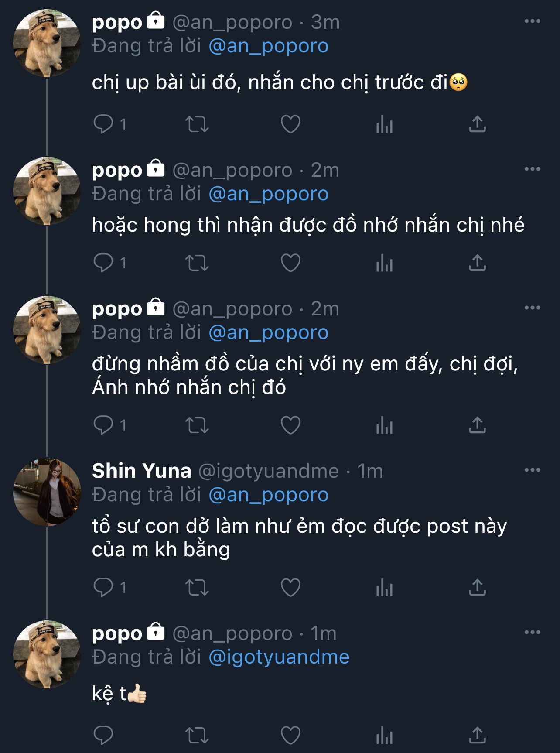Screen dimensions: 560x753
Task: Open the @igotyuandme mention link in last reply
Action: coord(279,657)
